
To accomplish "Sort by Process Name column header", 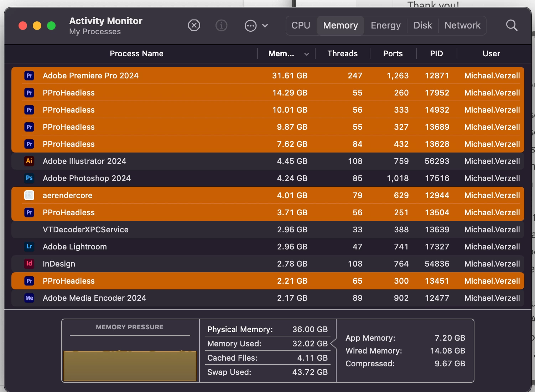I will pyautogui.click(x=136, y=53).
